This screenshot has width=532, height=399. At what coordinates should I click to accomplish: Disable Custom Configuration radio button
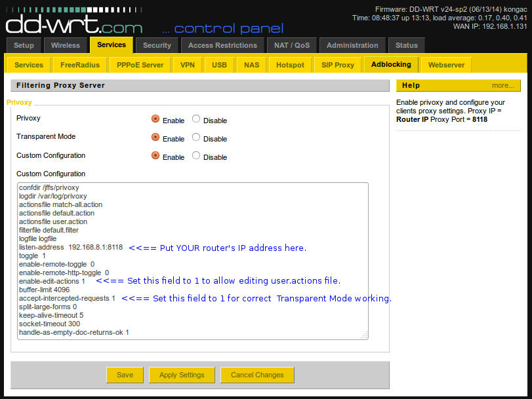[x=195, y=155]
